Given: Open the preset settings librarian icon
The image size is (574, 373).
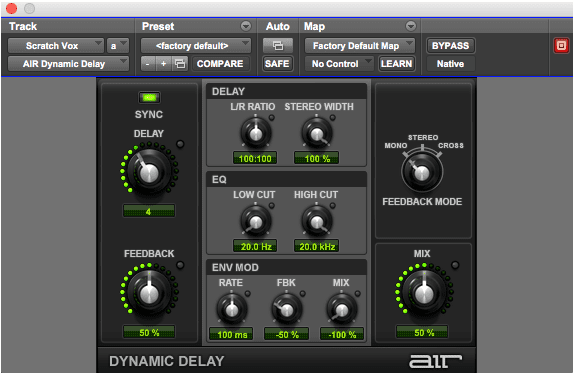Looking at the screenshot, I should pyautogui.click(x=180, y=64).
